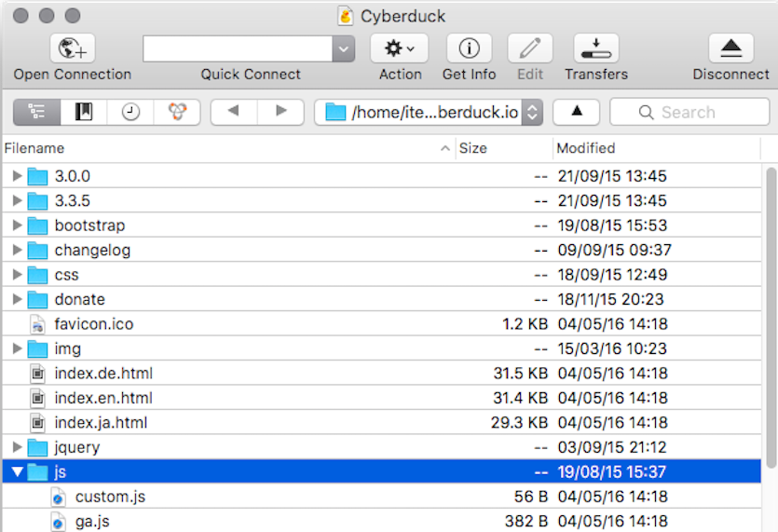The height and width of the screenshot is (532, 778).
Task: Click the 09/09/15 09:37 modified date
Action: (x=614, y=250)
